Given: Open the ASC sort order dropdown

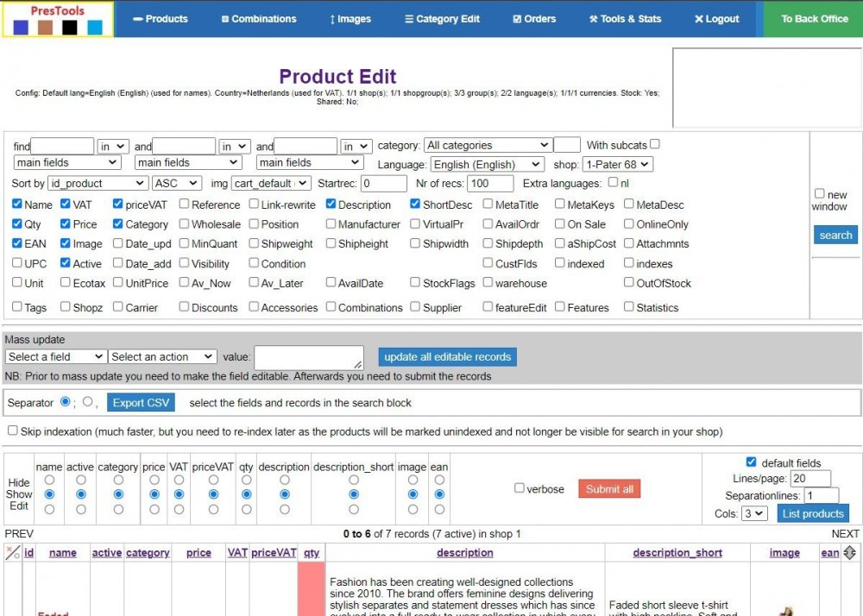Looking at the screenshot, I should tap(177, 183).
